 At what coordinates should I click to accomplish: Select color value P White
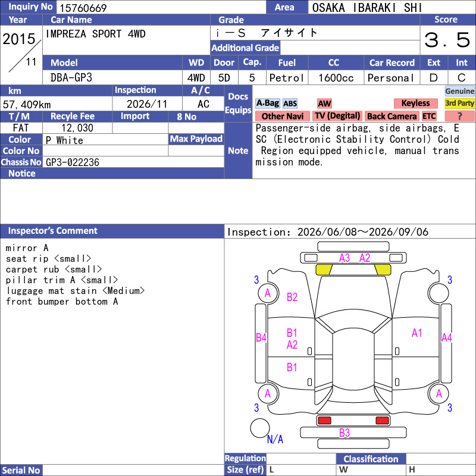point(64,140)
